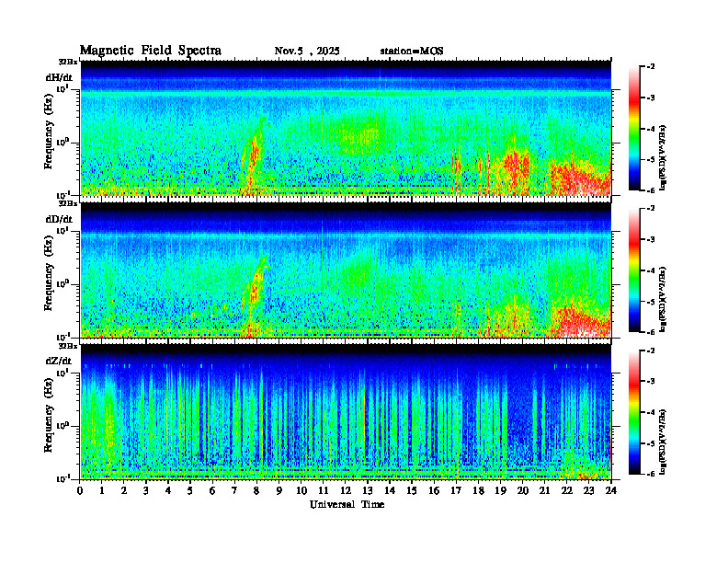Select the dH/dt panel color scale bar
Image resolution: width=728 pixels, height=563 pixels.
tap(633, 129)
